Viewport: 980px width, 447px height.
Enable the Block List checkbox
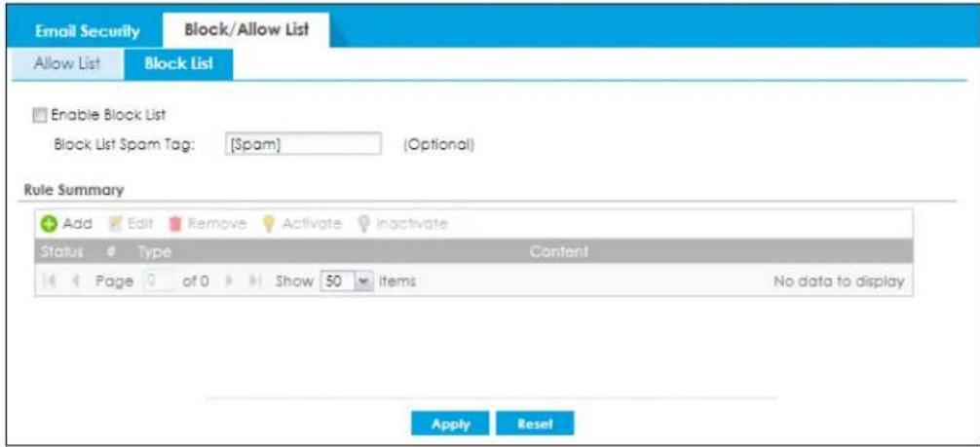[39, 115]
